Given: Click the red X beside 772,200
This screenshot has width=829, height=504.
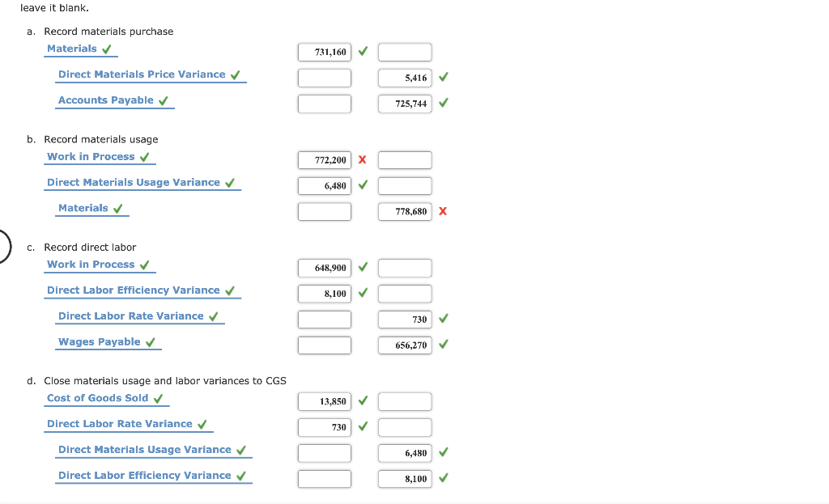Looking at the screenshot, I should pyautogui.click(x=362, y=159).
